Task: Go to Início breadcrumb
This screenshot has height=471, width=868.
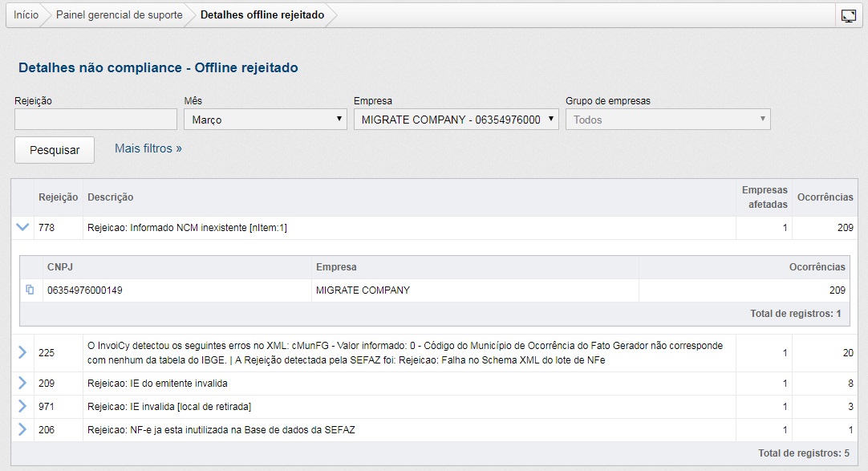Action: [26, 15]
